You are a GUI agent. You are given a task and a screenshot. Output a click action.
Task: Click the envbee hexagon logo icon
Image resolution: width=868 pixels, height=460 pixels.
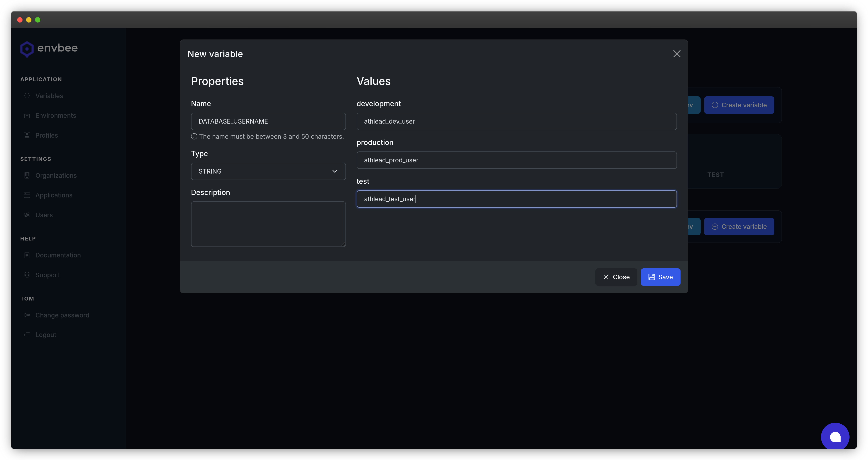pyautogui.click(x=27, y=49)
